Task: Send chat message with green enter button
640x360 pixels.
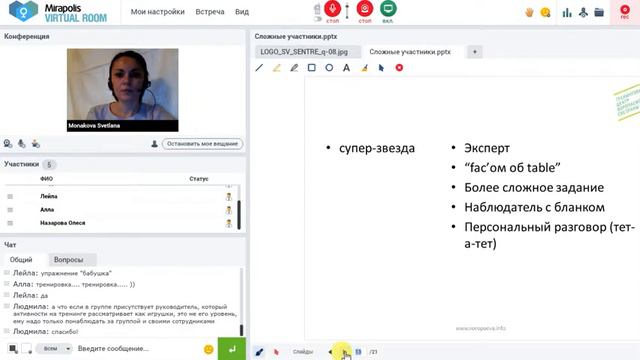Action: [x=231, y=349]
